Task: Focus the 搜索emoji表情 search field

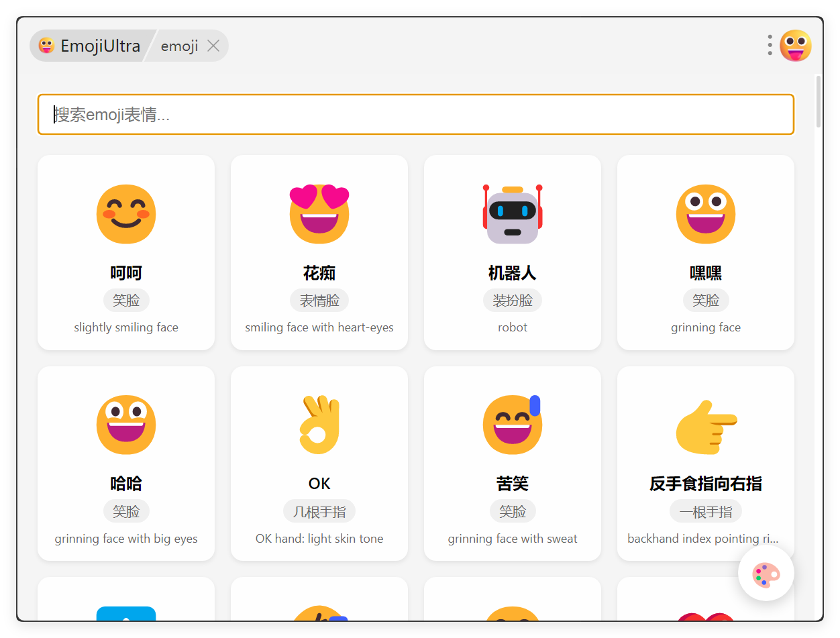Action: coord(416,114)
